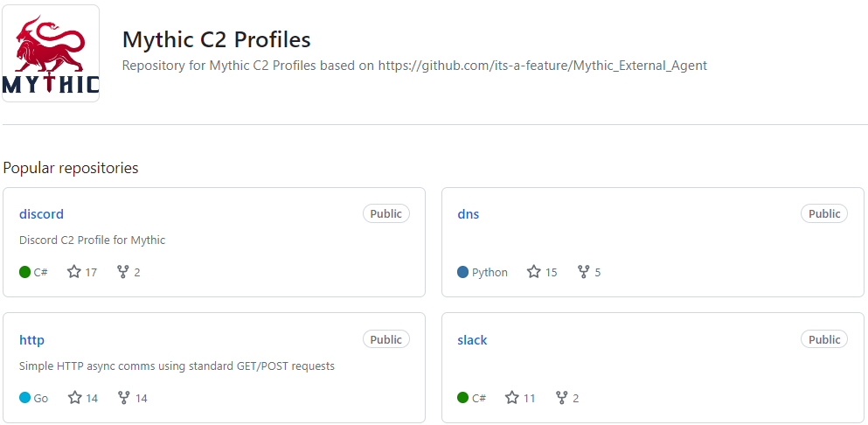This screenshot has width=868, height=425.
Task: Click the star icon on dns repo
Action: pyautogui.click(x=534, y=272)
